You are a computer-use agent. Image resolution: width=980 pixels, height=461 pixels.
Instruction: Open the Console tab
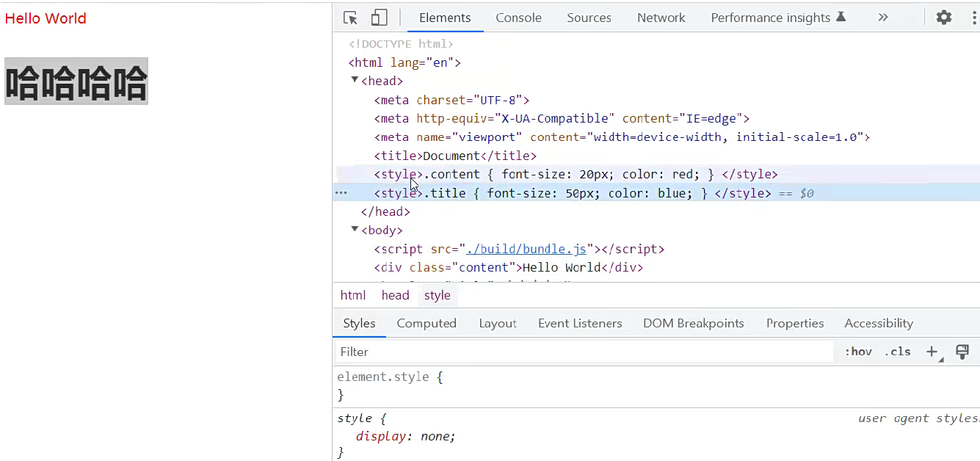(518, 18)
